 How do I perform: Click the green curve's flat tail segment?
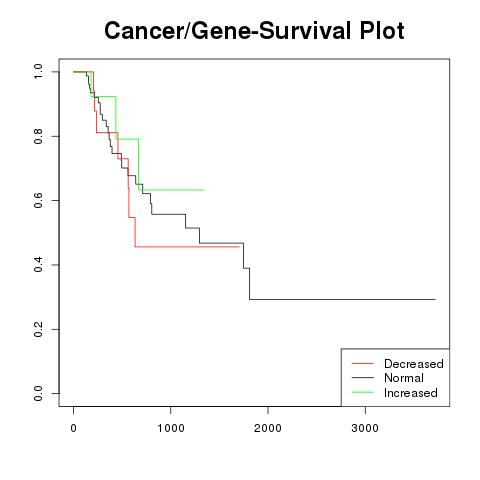pos(171,190)
